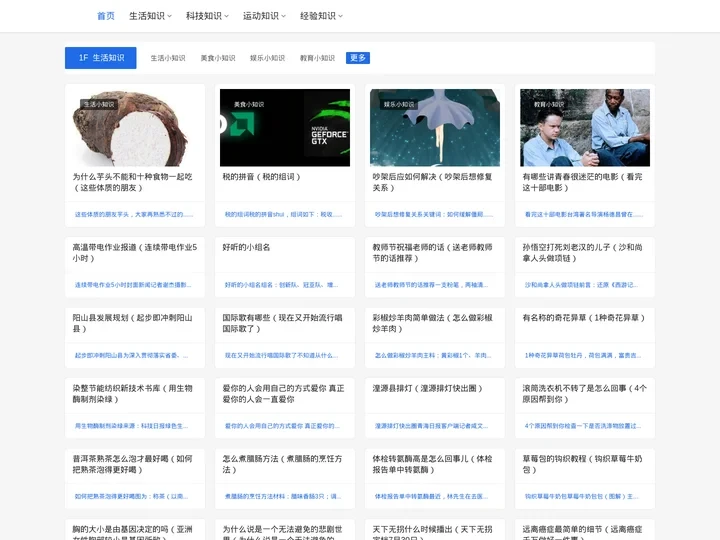720x540 pixels.
Task: Open the taro root thumbnail image
Action: [x=135, y=128]
